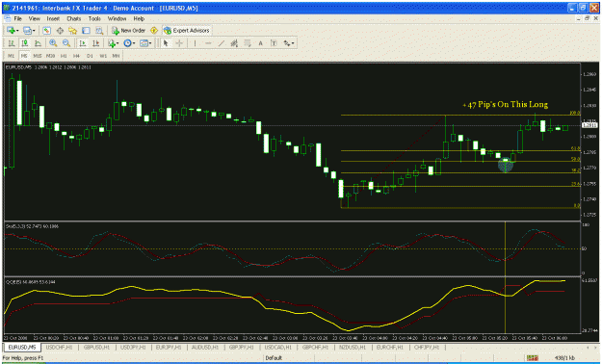Switch to M30 timeframe

pyautogui.click(x=50, y=56)
